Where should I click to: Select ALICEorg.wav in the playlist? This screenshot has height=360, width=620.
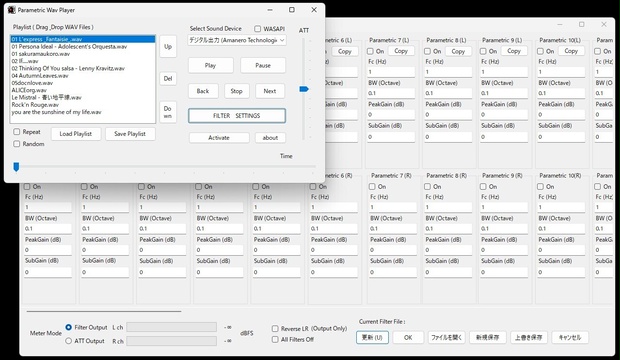83,90
